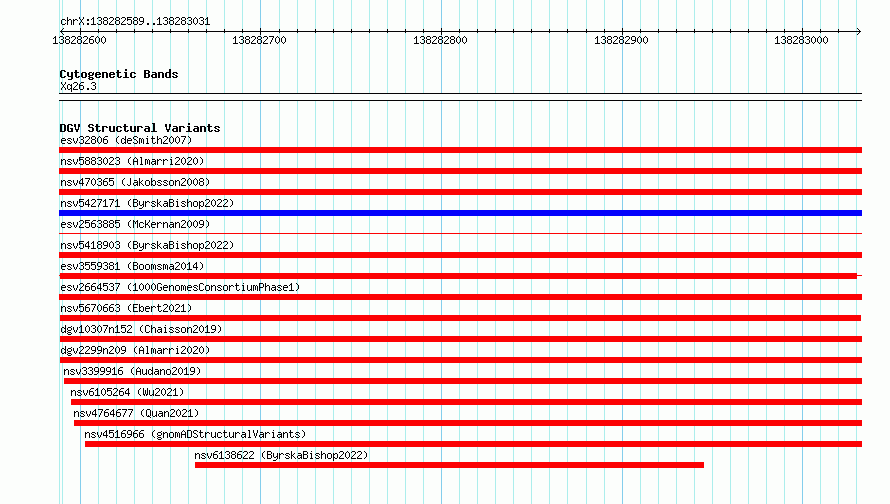Click ruler position 138282700

(259, 40)
